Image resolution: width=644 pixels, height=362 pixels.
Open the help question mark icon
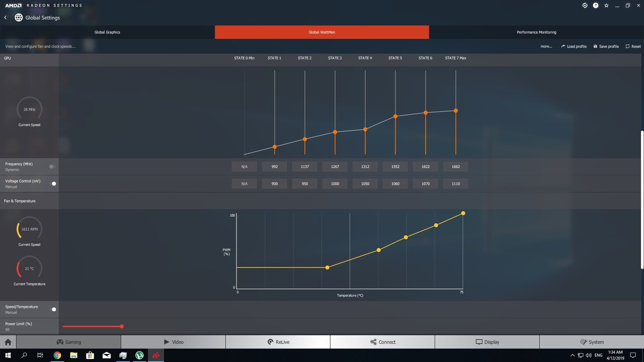(x=596, y=6)
